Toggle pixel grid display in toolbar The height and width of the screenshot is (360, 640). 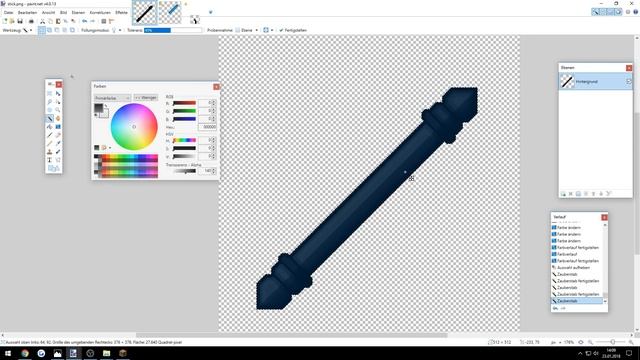[104, 21]
